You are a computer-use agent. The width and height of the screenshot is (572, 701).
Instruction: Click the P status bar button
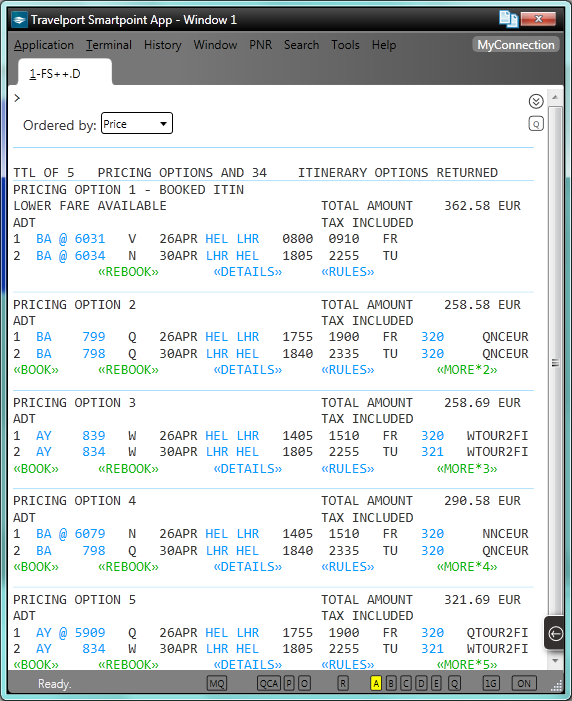pos(289,684)
